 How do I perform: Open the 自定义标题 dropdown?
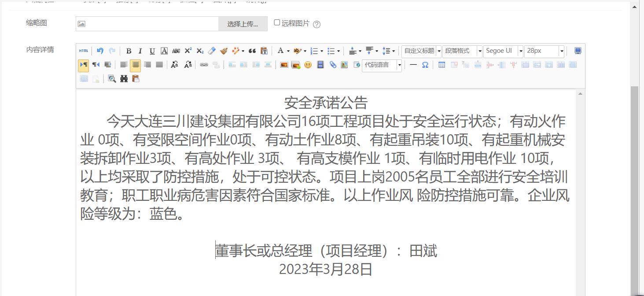pyautogui.click(x=421, y=51)
